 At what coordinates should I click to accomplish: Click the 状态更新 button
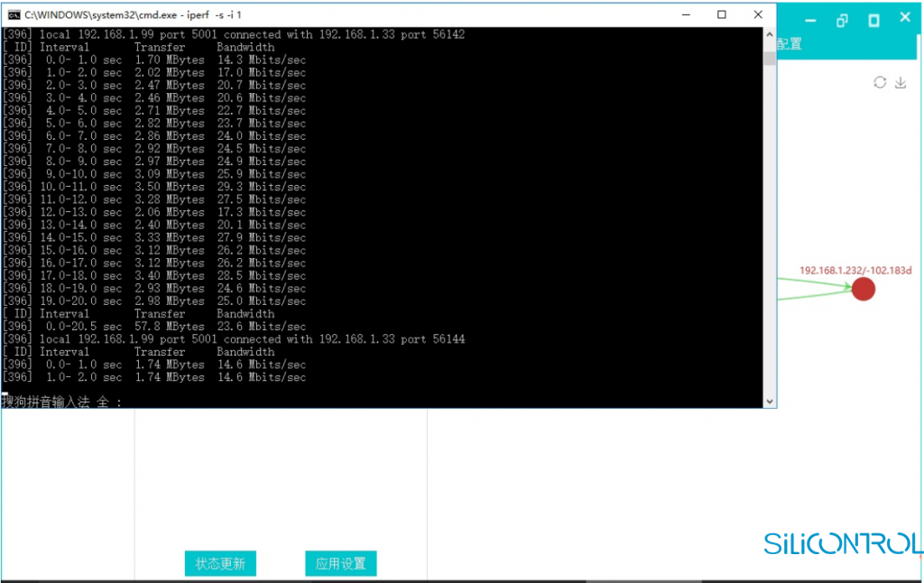(x=220, y=563)
